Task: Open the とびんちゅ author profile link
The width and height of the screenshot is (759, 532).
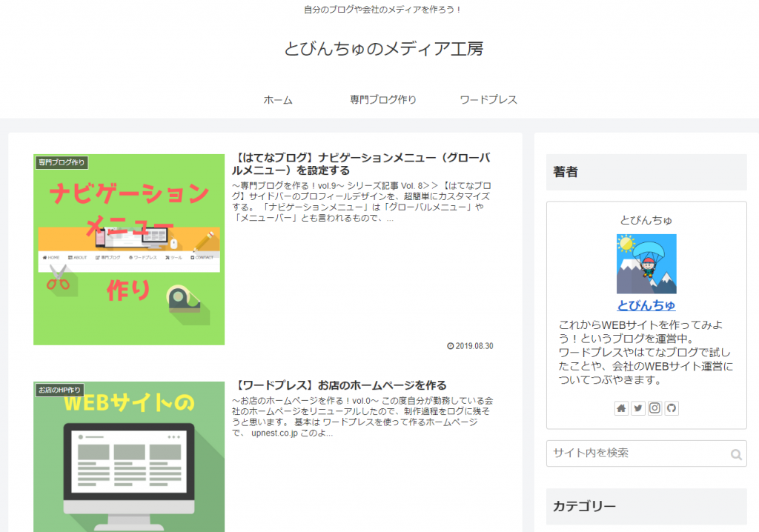Action: (646, 305)
